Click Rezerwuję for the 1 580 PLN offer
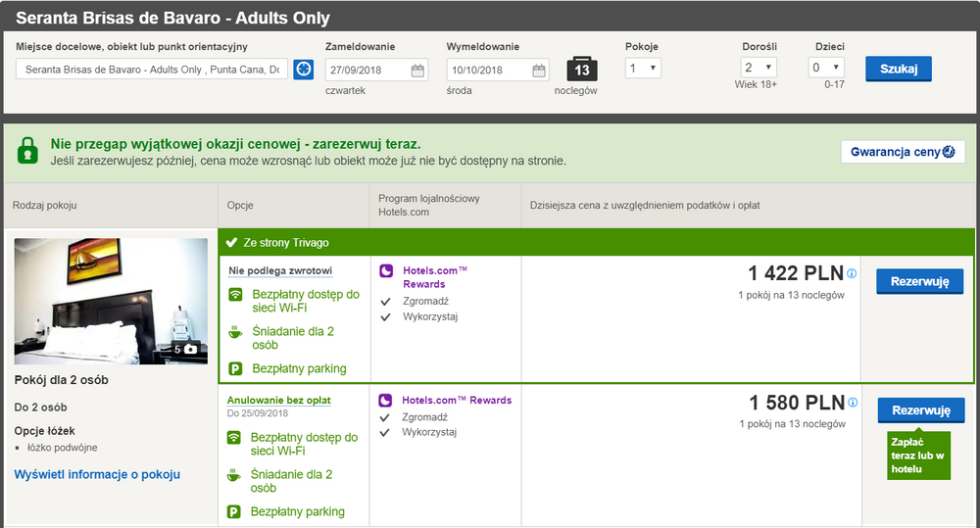 click(921, 410)
